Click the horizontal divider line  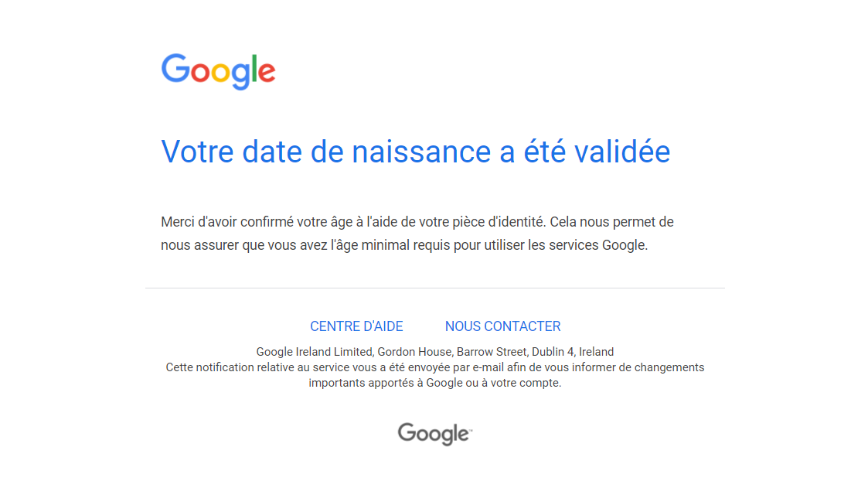click(435, 288)
